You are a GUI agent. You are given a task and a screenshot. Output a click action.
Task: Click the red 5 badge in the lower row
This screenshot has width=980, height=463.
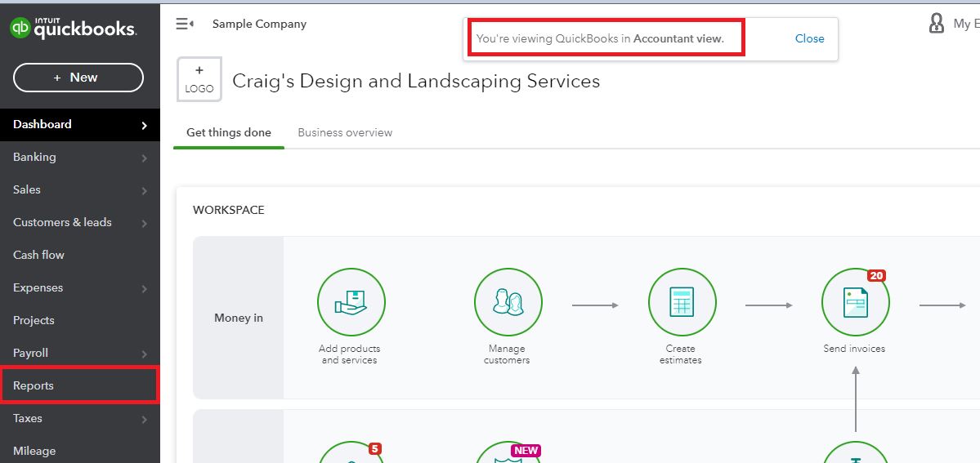tap(374, 448)
